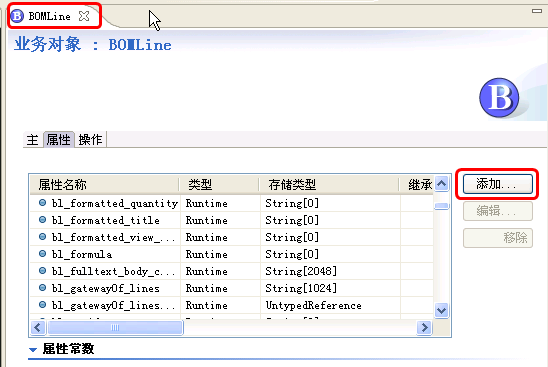The width and height of the screenshot is (548, 367).
Task: Close the BOMLine editor tab
Action: (x=84, y=16)
